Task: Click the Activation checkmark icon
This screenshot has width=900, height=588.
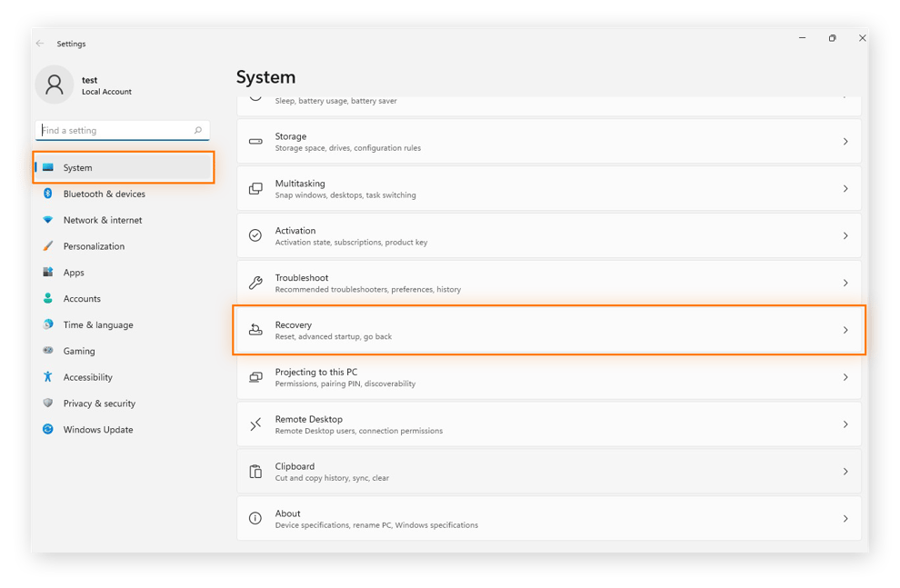Action: click(255, 235)
